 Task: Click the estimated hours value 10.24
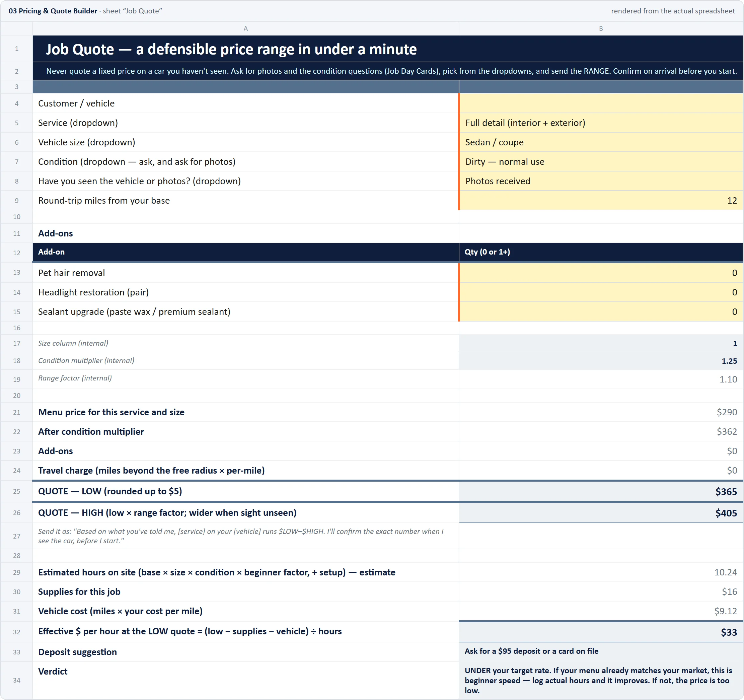(x=726, y=573)
